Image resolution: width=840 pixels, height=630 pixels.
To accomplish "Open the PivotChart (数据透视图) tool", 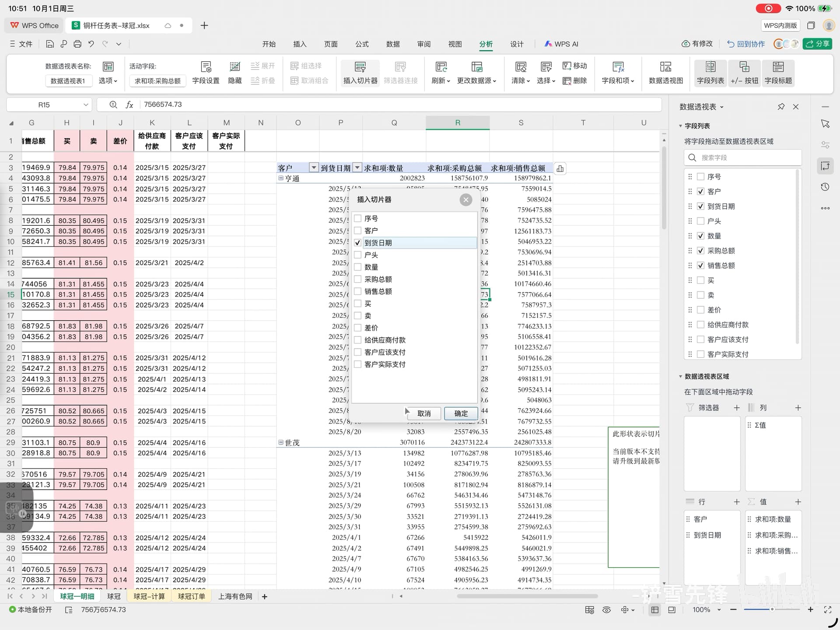I will click(665, 67).
